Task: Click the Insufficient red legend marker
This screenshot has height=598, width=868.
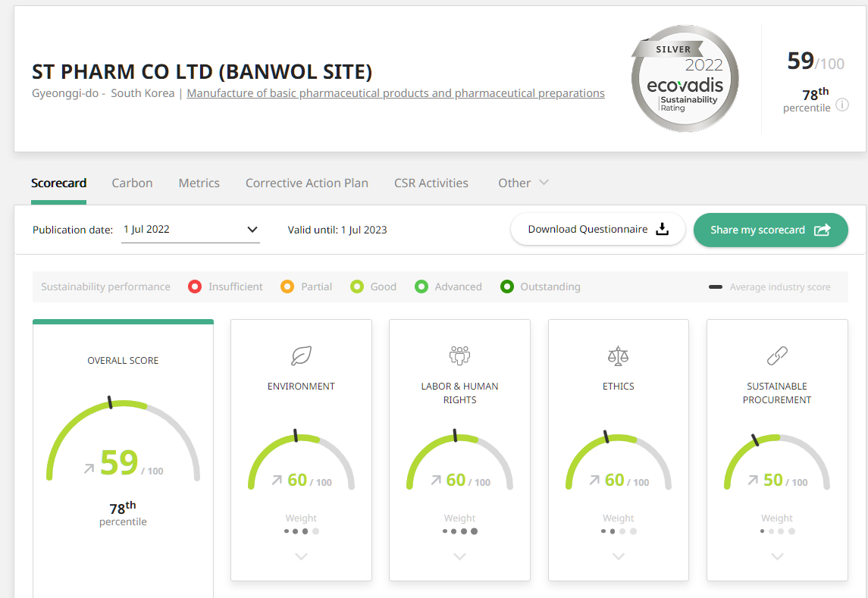Action: point(195,286)
